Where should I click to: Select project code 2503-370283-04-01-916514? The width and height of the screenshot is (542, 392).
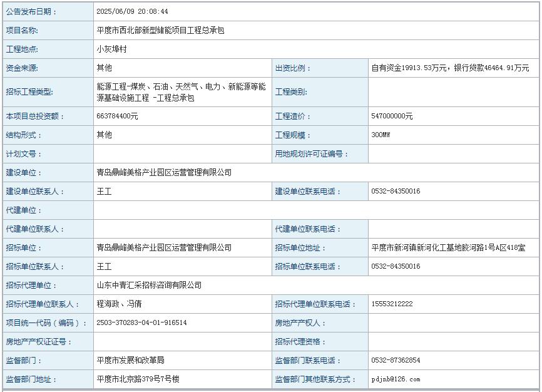pyautogui.click(x=141, y=323)
